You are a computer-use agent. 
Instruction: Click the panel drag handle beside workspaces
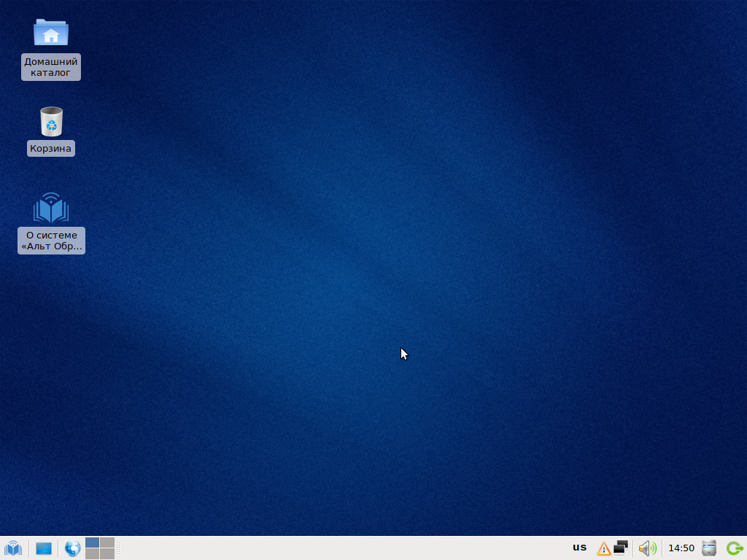[x=118, y=548]
